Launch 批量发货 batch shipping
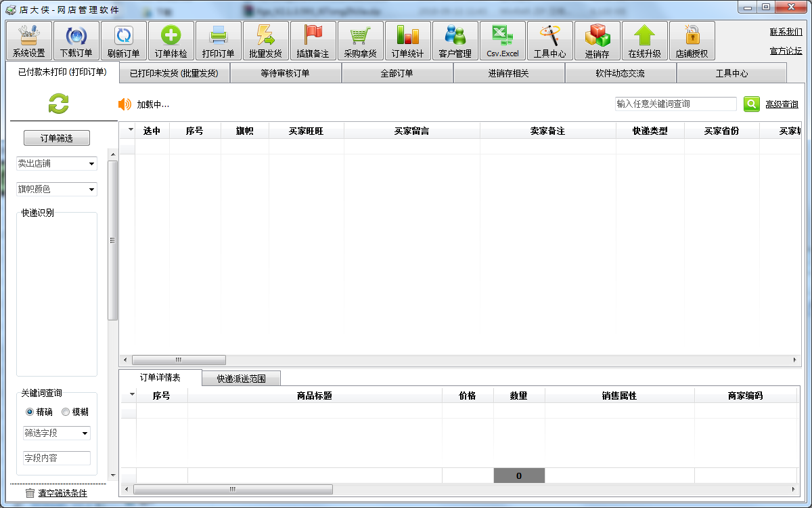The height and width of the screenshot is (508, 812). (x=265, y=41)
